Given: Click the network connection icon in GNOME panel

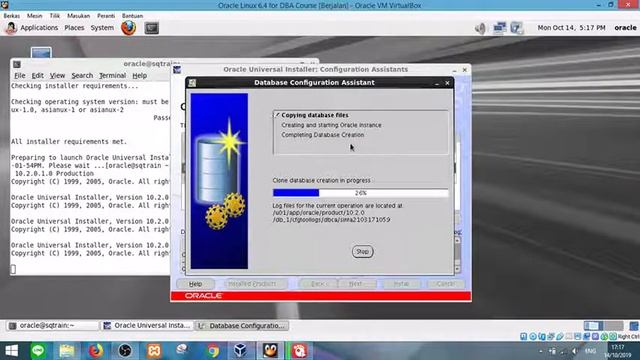Looking at the screenshot, I should [x=499, y=28].
